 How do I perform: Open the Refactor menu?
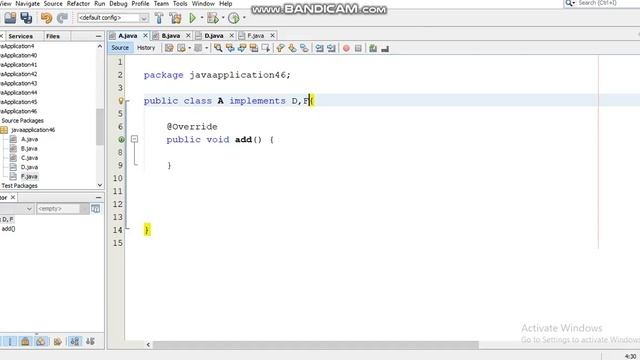78,4
